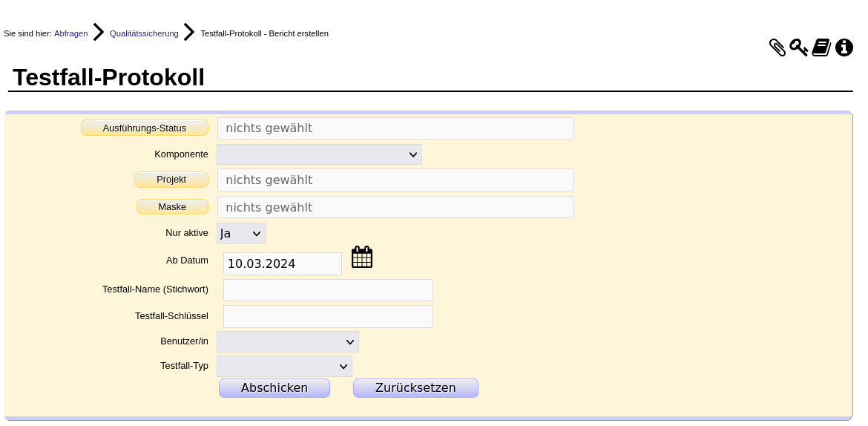Click the Ausführungs-Status button
868x426 pixels.
tap(145, 128)
